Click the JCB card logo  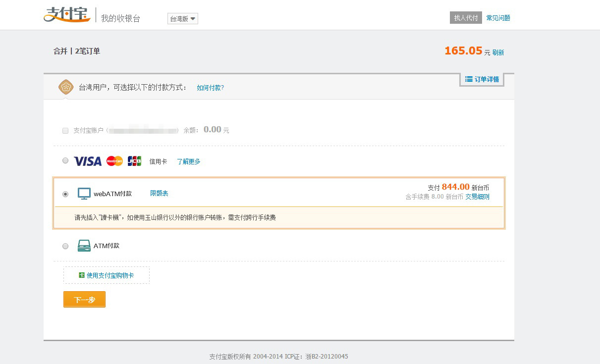coord(134,161)
